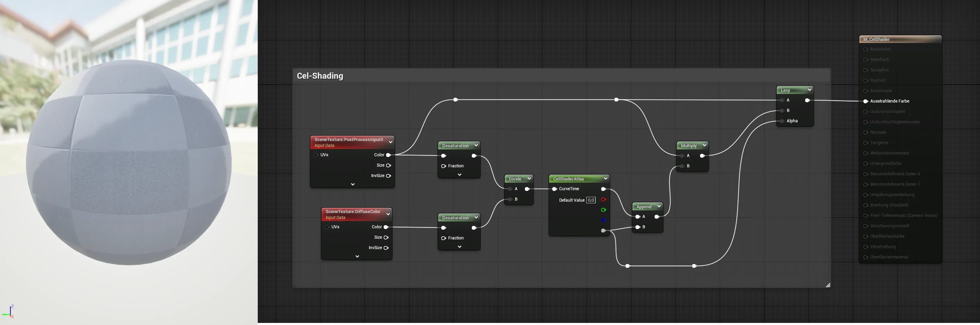Toggle the Divide node's header chevron
Image resolution: width=980 pixels, height=325 pixels.
click(x=529, y=179)
